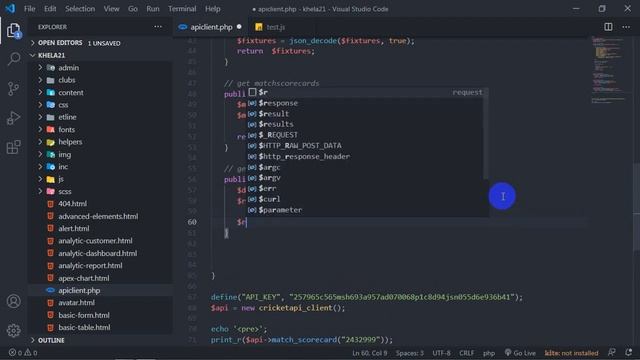640x360 pixels.
Task: Expand the img folder
Action: point(100,154)
